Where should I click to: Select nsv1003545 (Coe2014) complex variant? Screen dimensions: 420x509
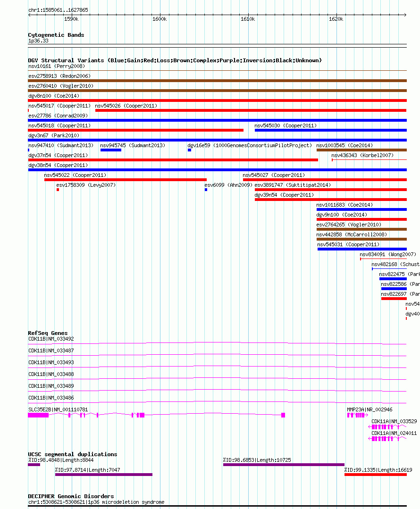(361, 150)
